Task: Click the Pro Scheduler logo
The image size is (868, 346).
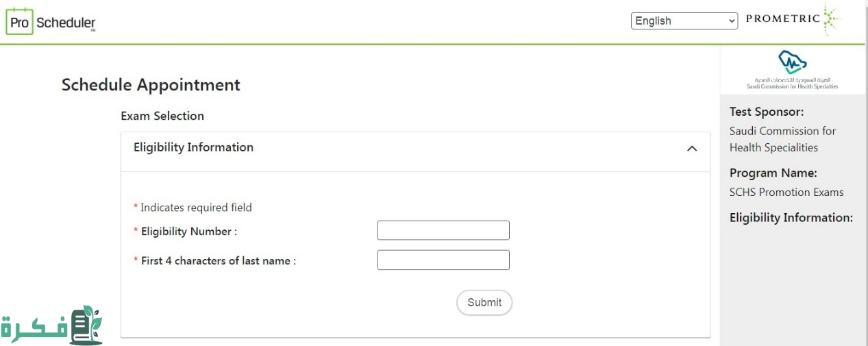Action: click(51, 23)
